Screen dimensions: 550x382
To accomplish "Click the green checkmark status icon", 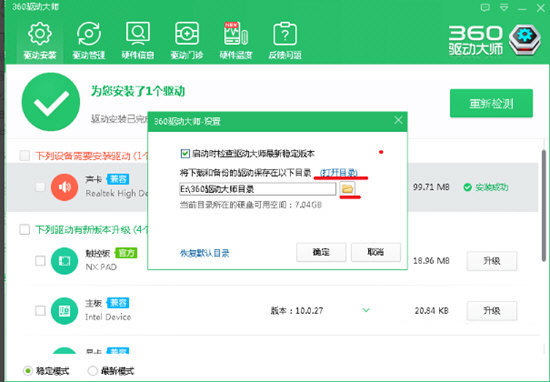I will pyautogui.click(x=51, y=102).
